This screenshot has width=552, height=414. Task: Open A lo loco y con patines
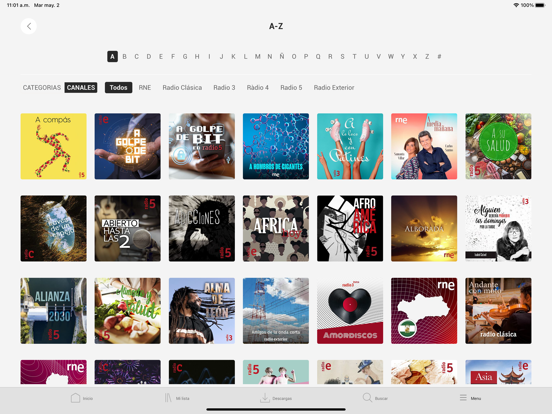click(350, 146)
